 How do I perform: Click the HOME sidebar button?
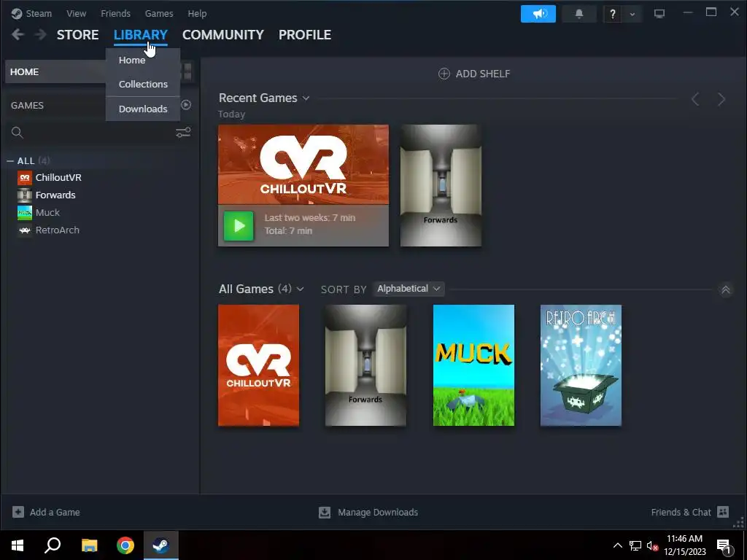pyautogui.click(x=55, y=72)
